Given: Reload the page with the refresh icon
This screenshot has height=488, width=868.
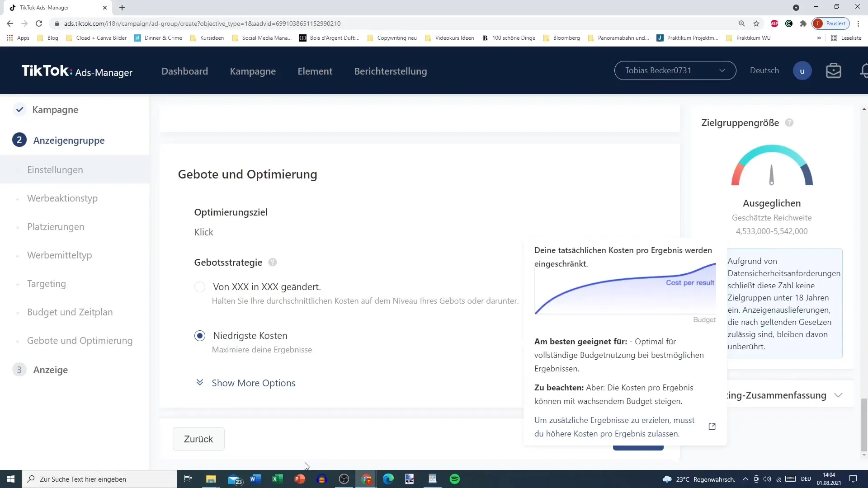Looking at the screenshot, I should [x=39, y=23].
